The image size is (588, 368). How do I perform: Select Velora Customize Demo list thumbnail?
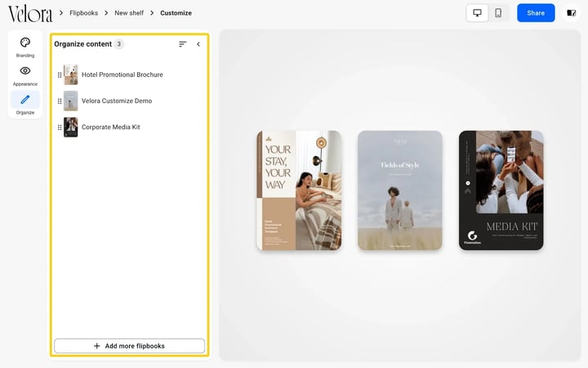coord(70,101)
